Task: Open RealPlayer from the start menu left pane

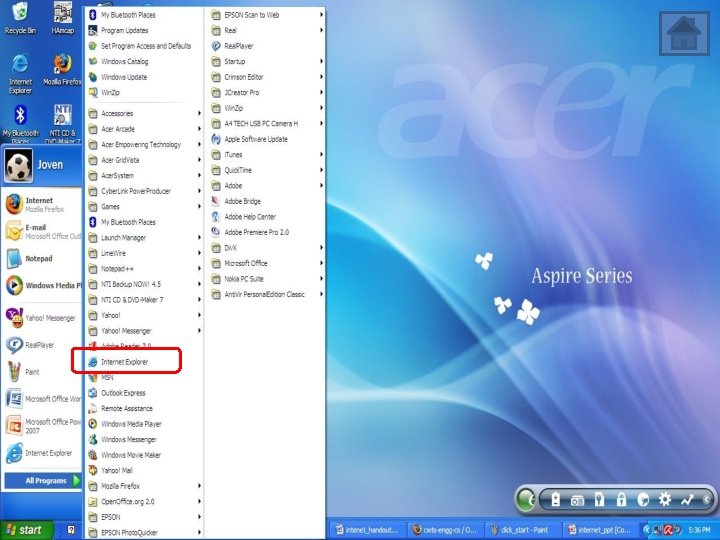Action: point(42,345)
